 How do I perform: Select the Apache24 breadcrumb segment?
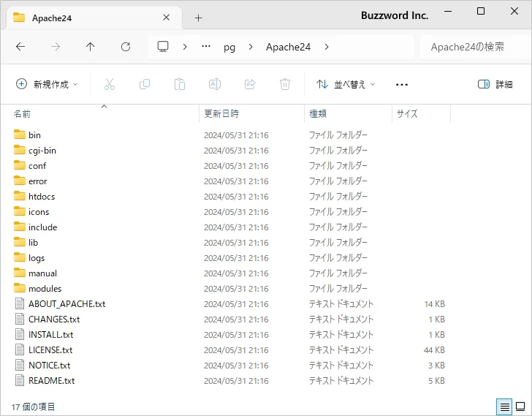288,47
